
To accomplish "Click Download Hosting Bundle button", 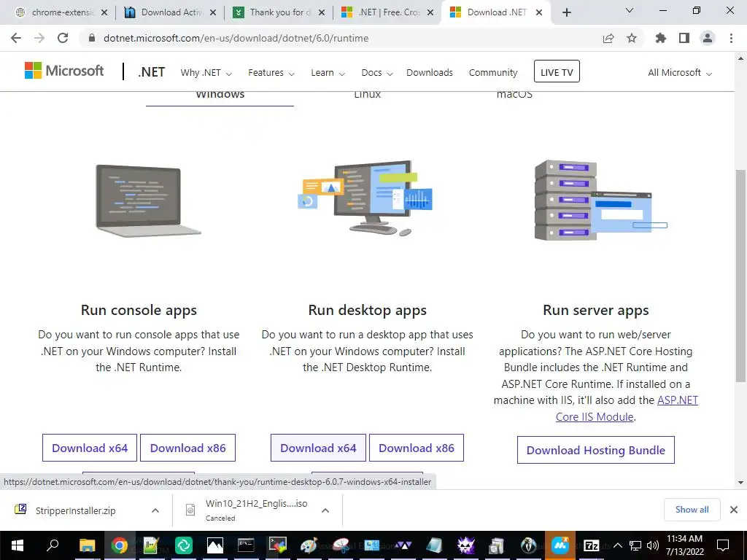I will click(x=595, y=450).
